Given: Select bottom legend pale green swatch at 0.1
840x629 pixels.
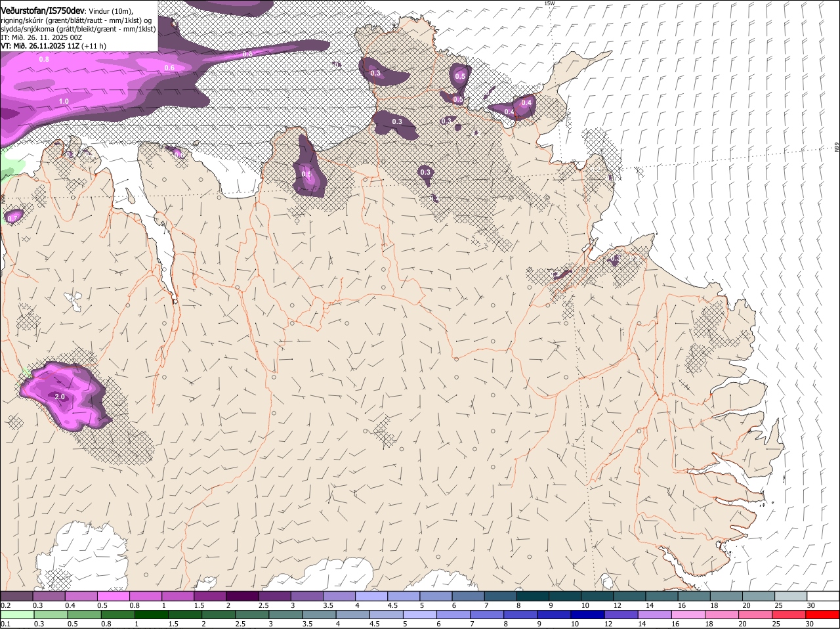Looking at the screenshot, I should coord(17,615).
